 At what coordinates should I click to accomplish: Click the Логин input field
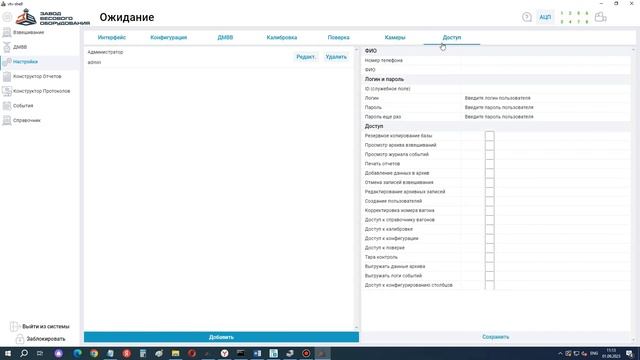tap(546, 98)
